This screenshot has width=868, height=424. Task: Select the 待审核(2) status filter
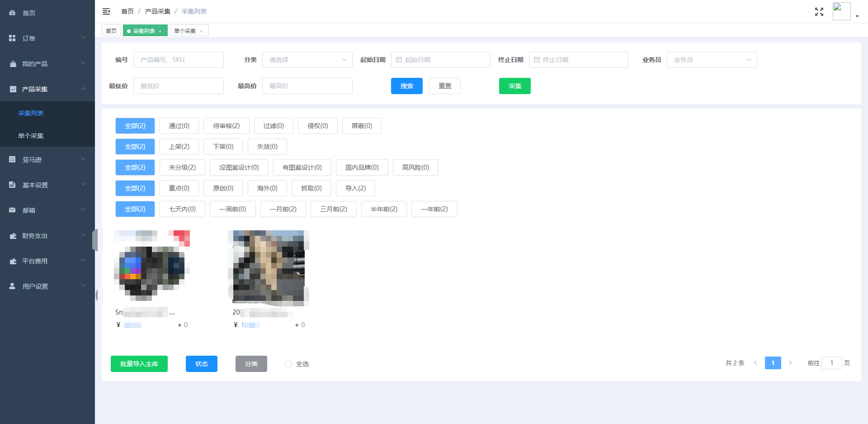coord(226,126)
